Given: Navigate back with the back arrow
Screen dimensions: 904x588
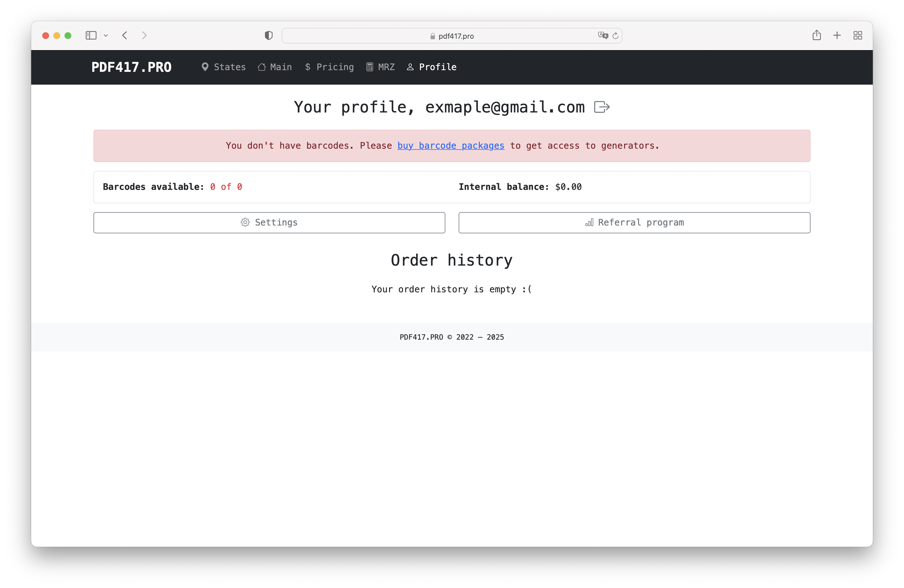Looking at the screenshot, I should click(x=125, y=35).
